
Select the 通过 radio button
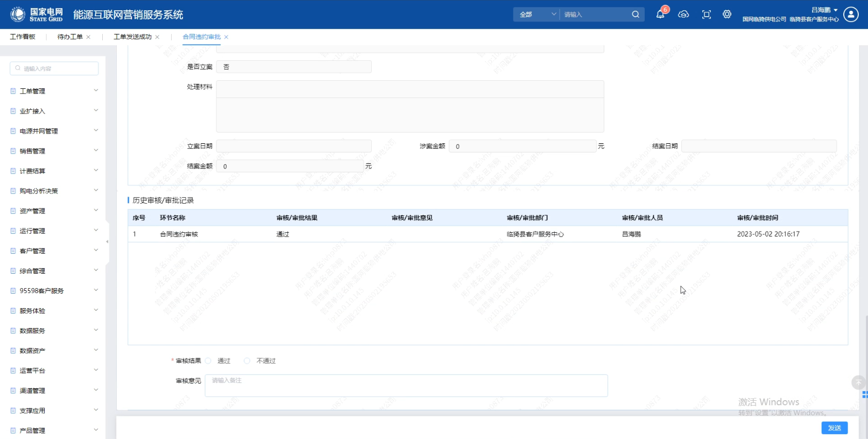pyautogui.click(x=208, y=361)
